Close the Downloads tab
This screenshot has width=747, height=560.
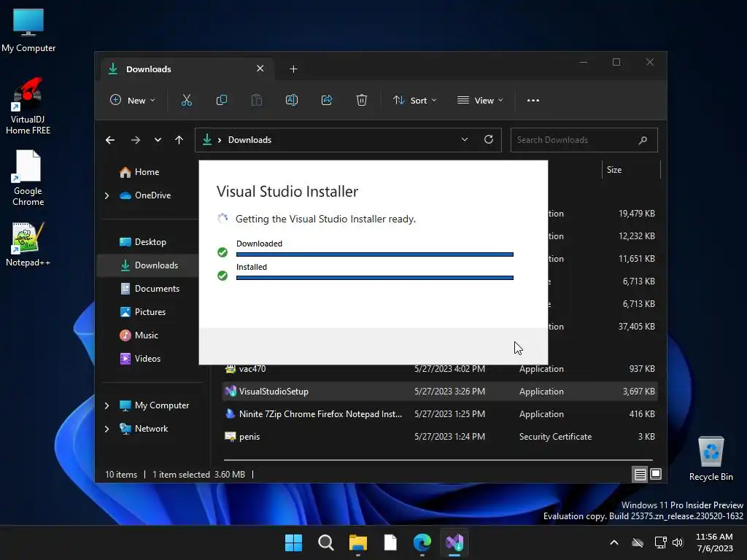260,69
